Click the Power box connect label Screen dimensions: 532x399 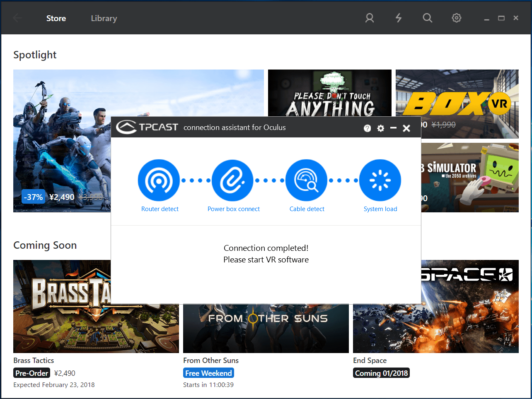click(x=234, y=209)
